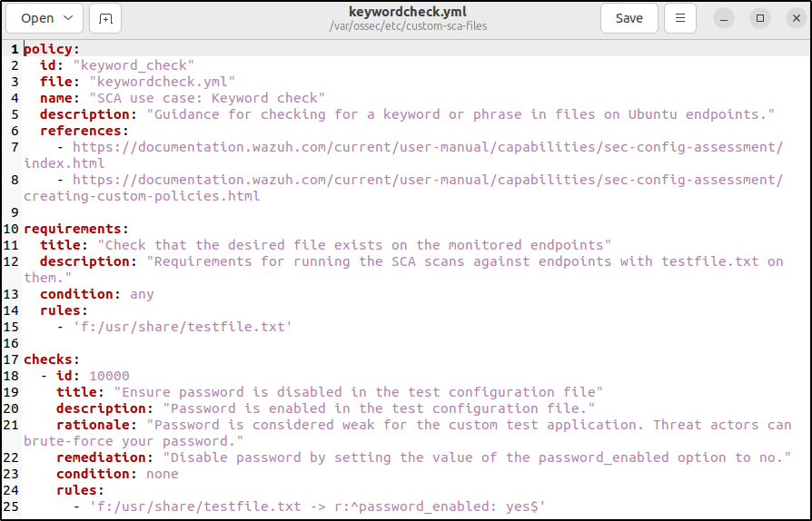Place cursor on the "policy:" key

[x=51, y=49]
